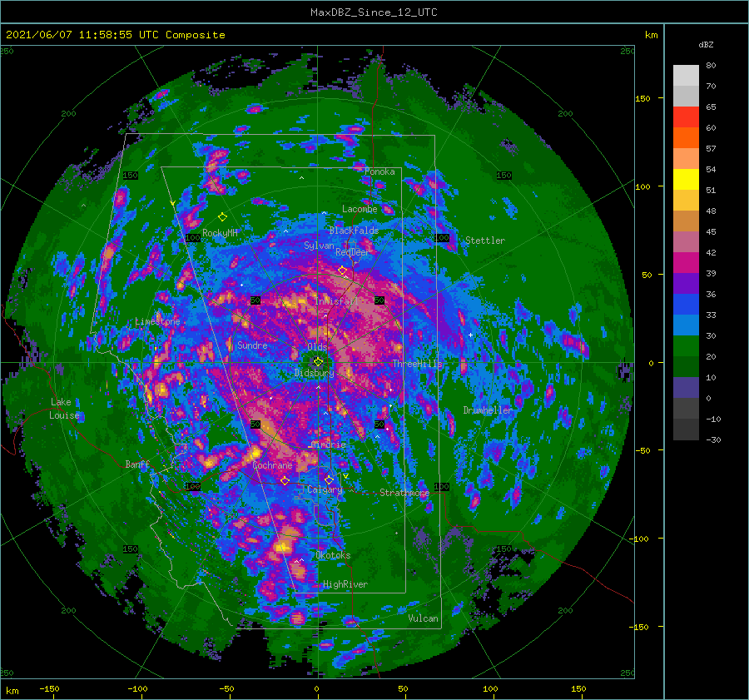Click the RockyMH label
Screen dimensions: 749x700
point(220,233)
